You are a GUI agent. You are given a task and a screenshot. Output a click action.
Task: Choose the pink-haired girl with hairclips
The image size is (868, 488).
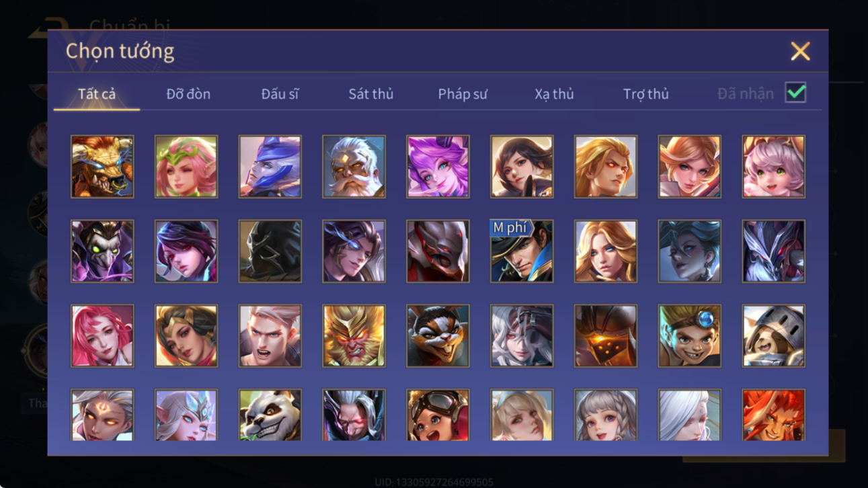coord(773,167)
